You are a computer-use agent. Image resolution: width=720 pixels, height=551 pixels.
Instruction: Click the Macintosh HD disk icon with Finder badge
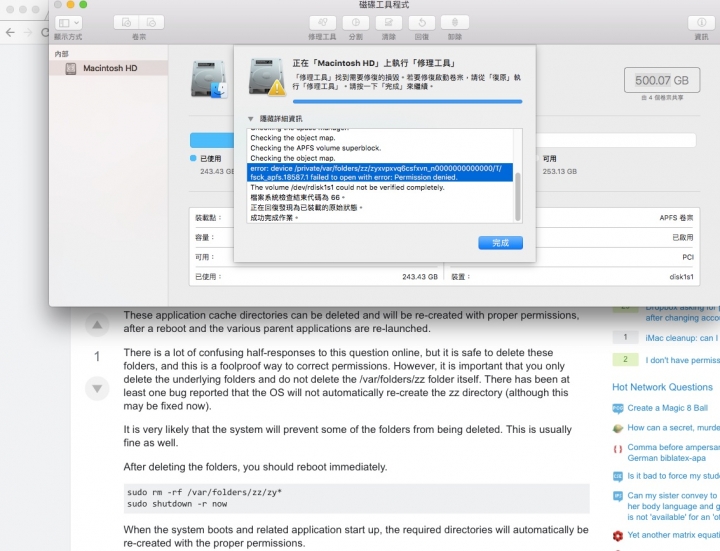[209, 79]
